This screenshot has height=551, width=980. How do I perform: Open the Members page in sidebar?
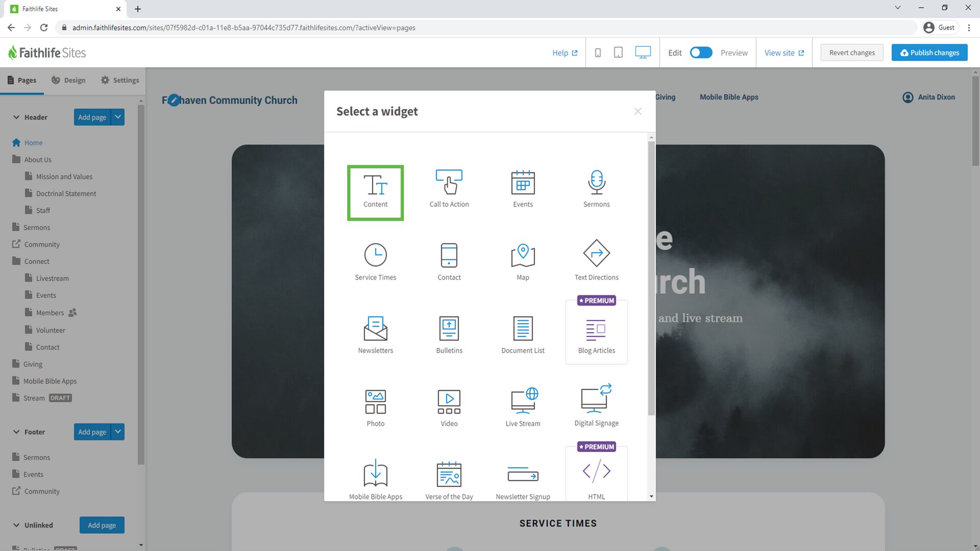pos(50,313)
